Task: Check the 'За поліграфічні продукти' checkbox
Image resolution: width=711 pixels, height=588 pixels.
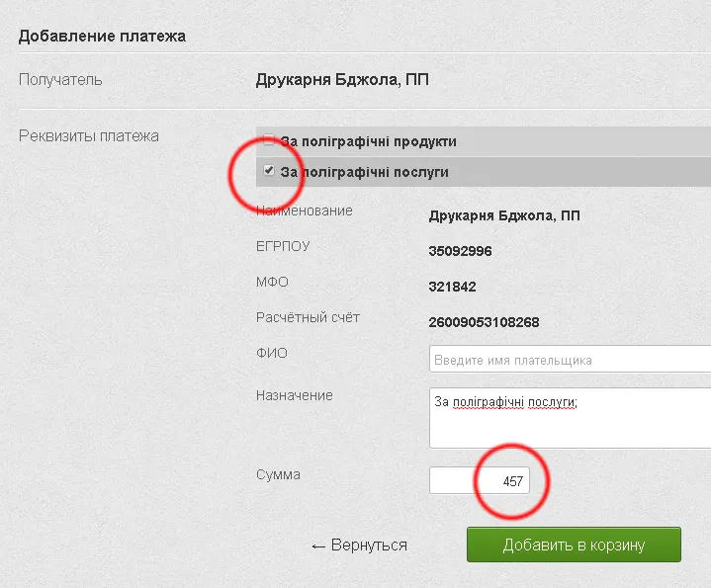Action: (x=269, y=140)
